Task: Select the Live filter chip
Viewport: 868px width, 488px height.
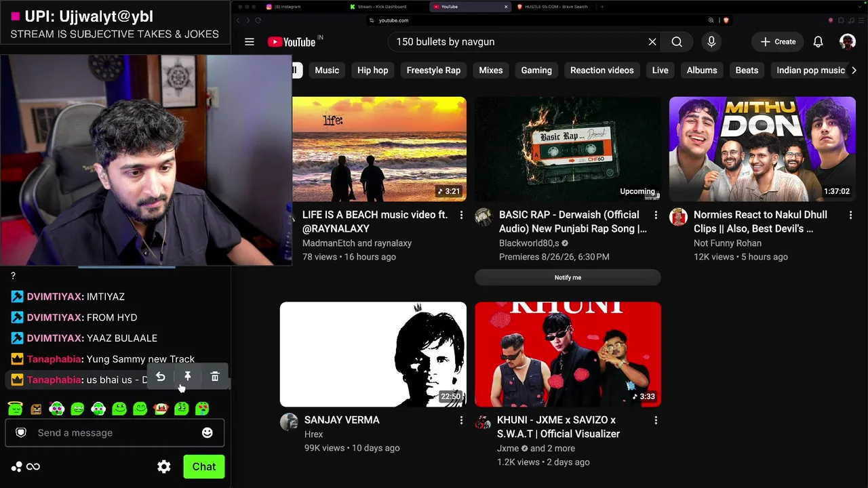Action: [660, 70]
